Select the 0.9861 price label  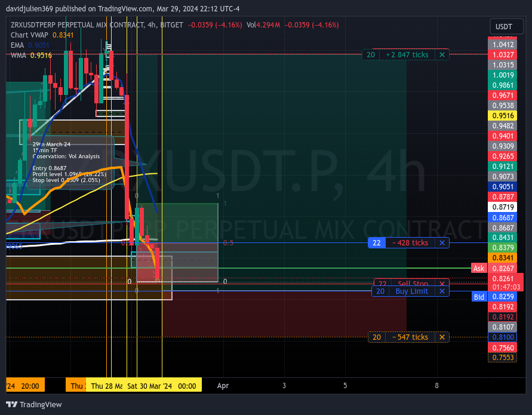click(x=503, y=85)
